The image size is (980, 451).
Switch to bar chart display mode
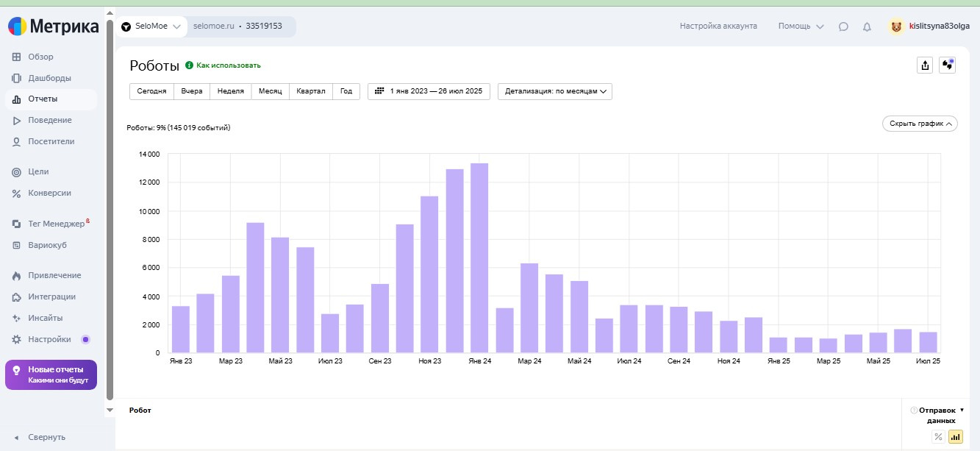(956, 437)
